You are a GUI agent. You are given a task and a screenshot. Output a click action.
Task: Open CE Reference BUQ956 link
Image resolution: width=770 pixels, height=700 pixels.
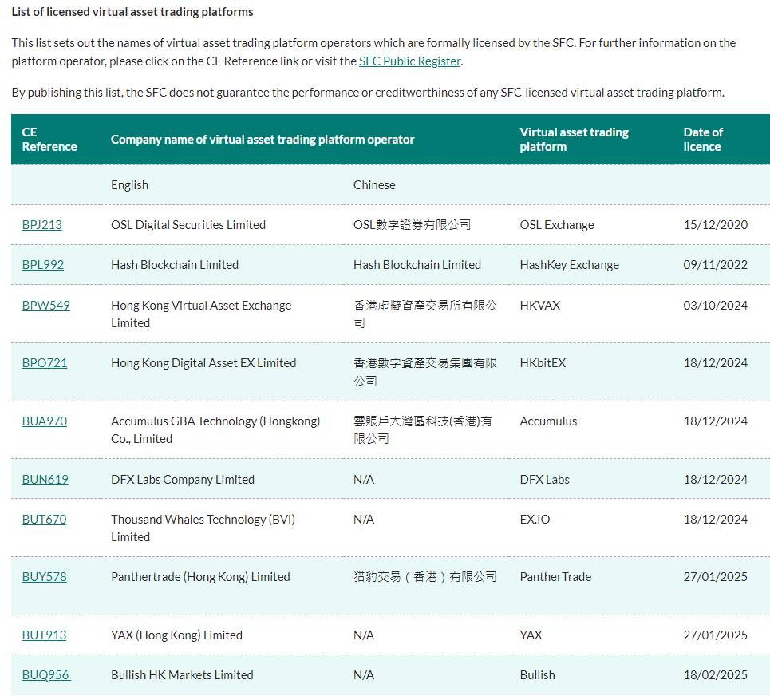46,675
